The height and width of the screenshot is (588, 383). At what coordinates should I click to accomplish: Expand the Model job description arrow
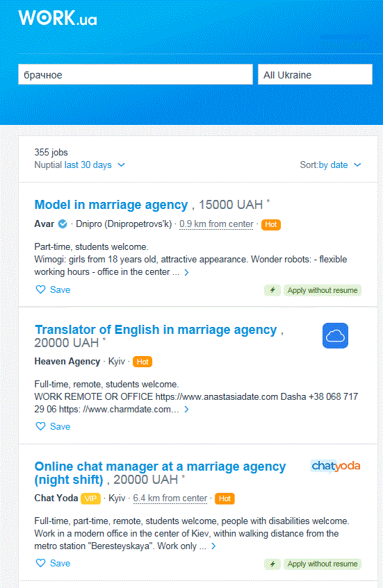click(x=186, y=273)
